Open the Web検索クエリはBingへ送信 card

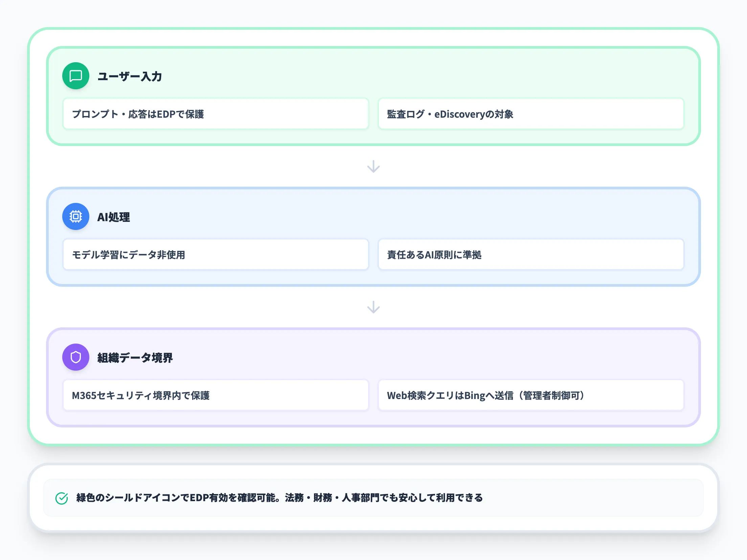point(530,395)
